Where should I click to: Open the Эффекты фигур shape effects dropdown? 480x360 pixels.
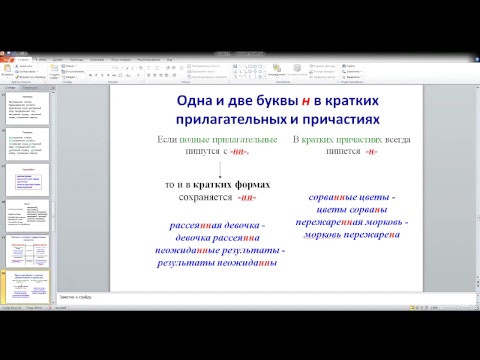pyautogui.click(x=323, y=77)
